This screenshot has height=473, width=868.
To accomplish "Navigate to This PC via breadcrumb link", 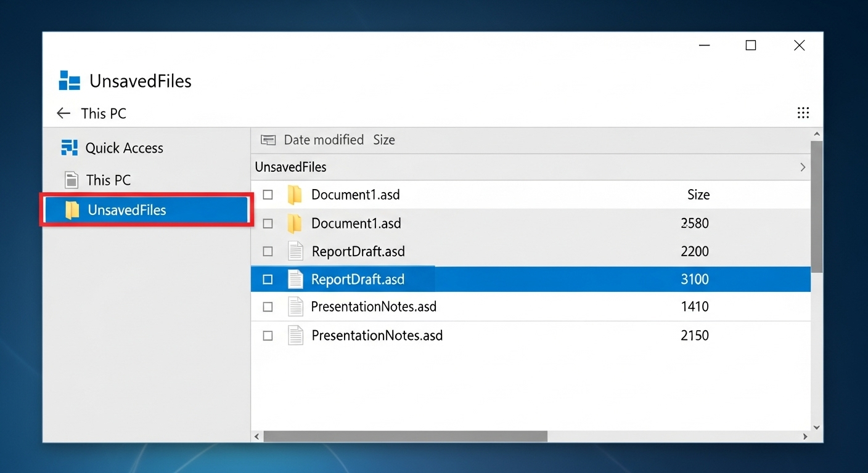I will coord(103,113).
